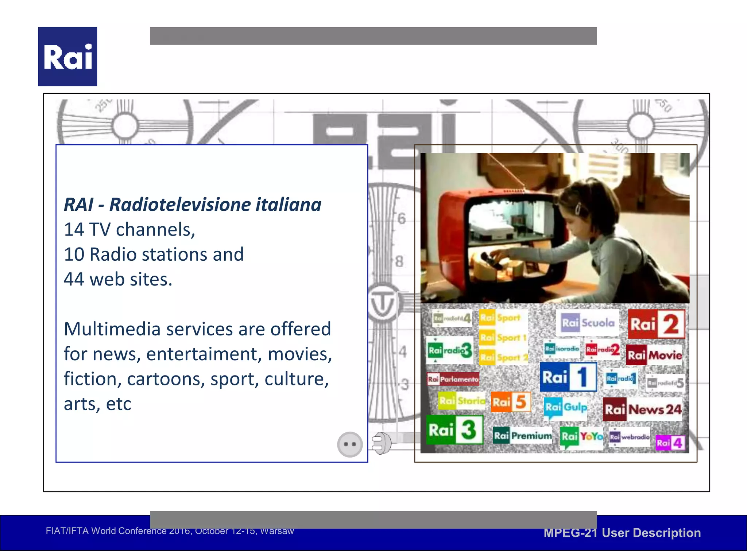
Task: Click the Rai Premium logo
Action: click(522, 435)
